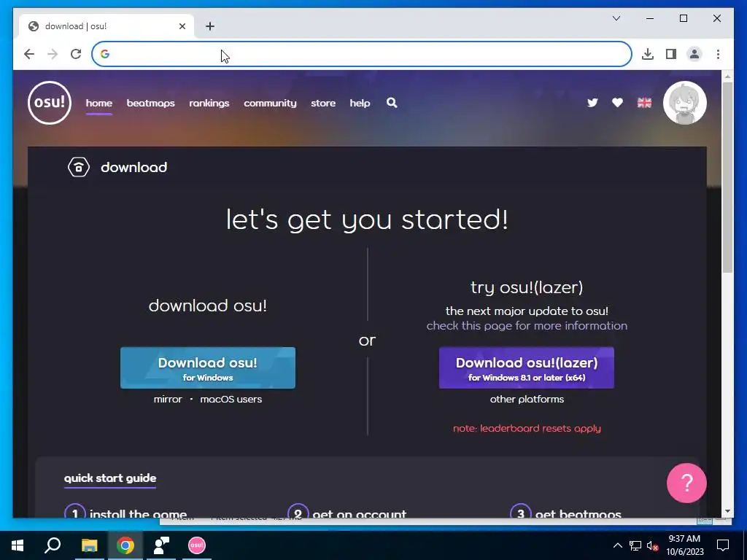The height and width of the screenshot is (560, 747).
Task: Open the 'beatmaps' navigation item
Action: [x=150, y=103]
